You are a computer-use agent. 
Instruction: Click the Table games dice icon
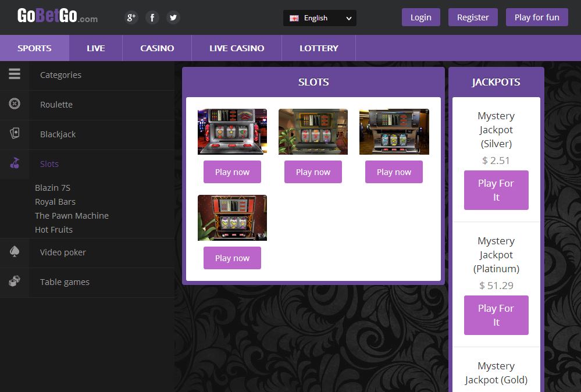click(x=15, y=281)
